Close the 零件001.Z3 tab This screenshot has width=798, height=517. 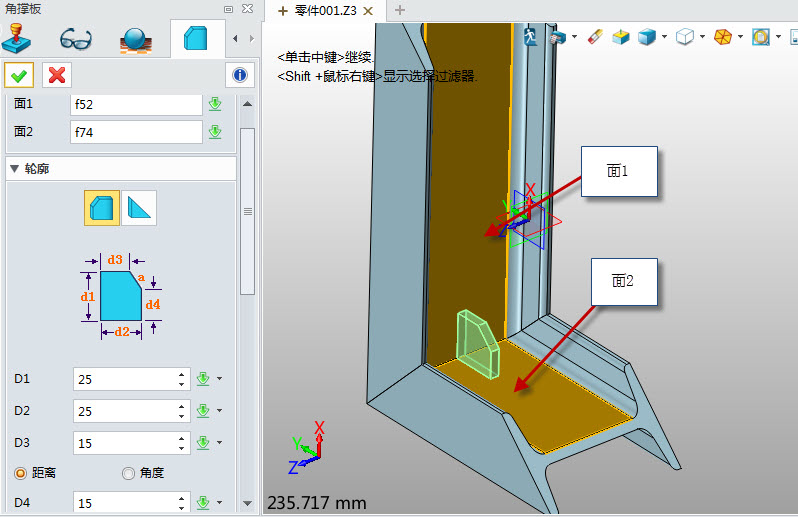(x=368, y=11)
